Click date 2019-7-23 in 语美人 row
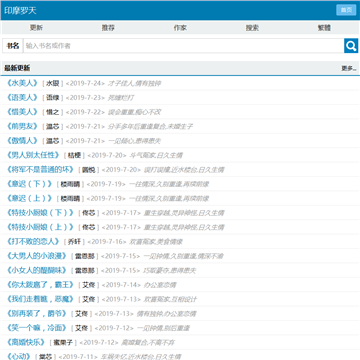360x360 pixels. click(85, 98)
